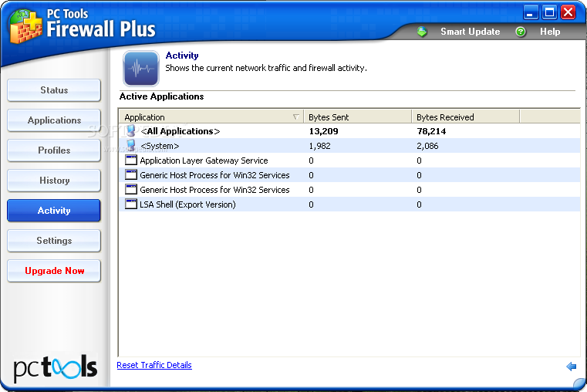Sort by the Bytes Received column
The image size is (587, 392).
pyautogui.click(x=466, y=117)
